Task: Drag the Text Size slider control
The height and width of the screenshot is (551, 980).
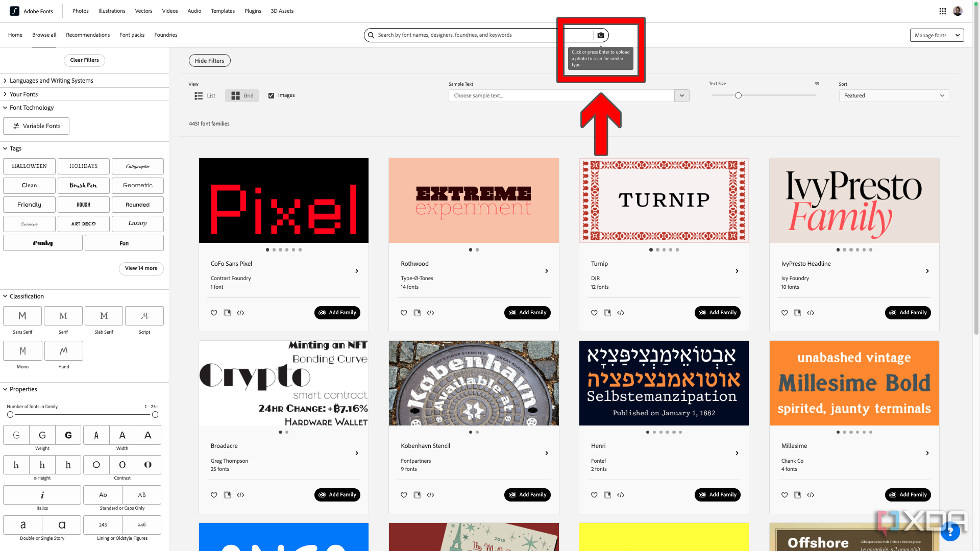Action: (739, 95)
